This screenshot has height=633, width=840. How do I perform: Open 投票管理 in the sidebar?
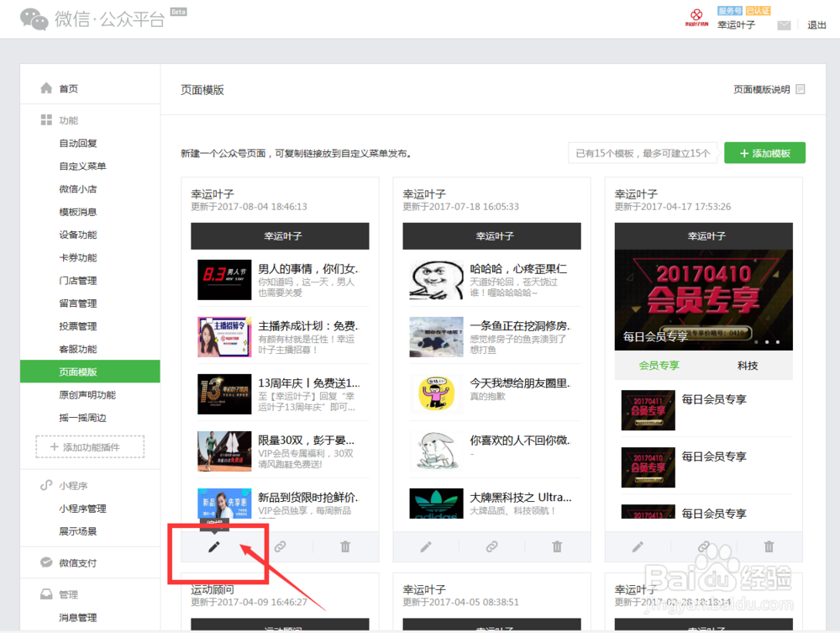tap(78, 326)
